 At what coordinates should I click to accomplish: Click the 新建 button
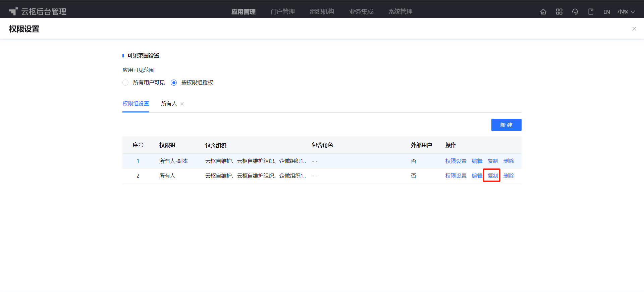pos(506,125)
